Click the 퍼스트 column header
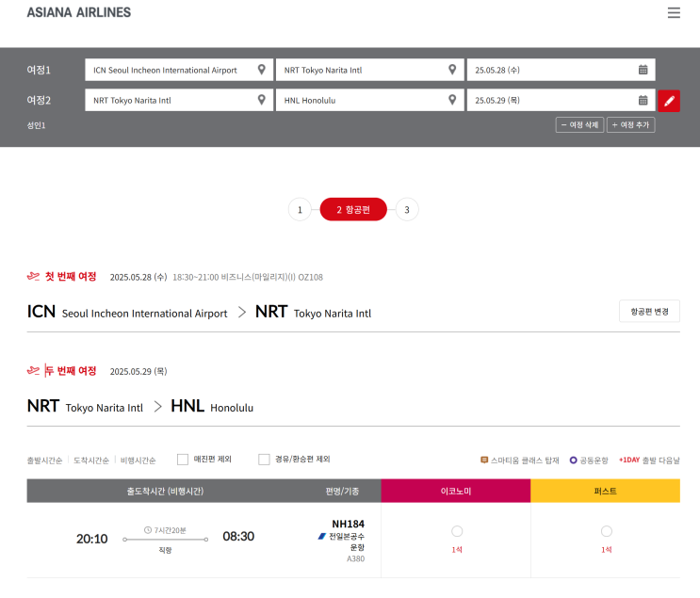The width and height of the screenshot is (700, 598). (x=606, y=491)
